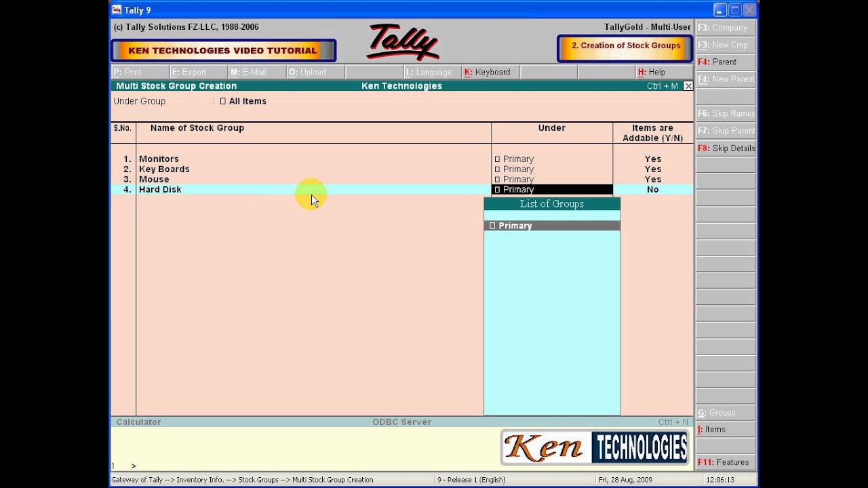
Task: Click F4: Parent in the side panel
Action: pyautogui.click(x=726, y=62)
